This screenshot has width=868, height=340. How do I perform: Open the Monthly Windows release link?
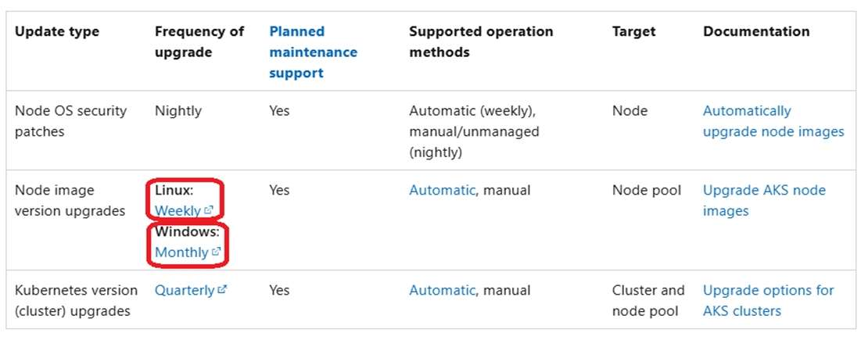(x=181, y=252)
